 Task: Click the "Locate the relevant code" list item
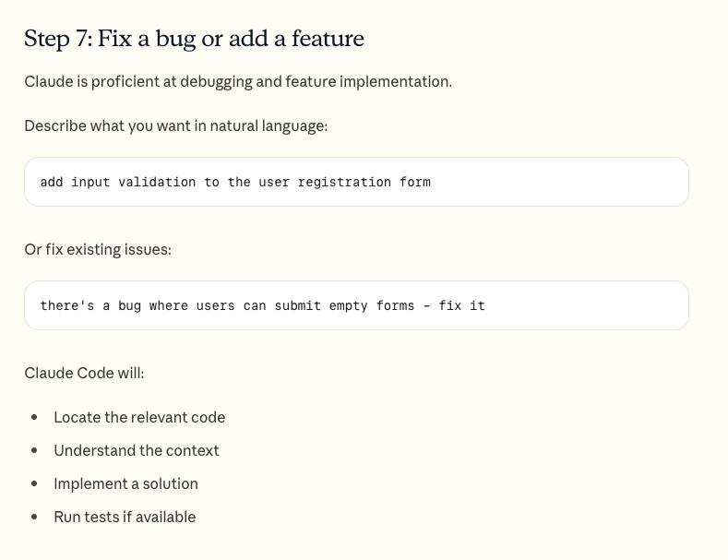[x=139, y=417]
